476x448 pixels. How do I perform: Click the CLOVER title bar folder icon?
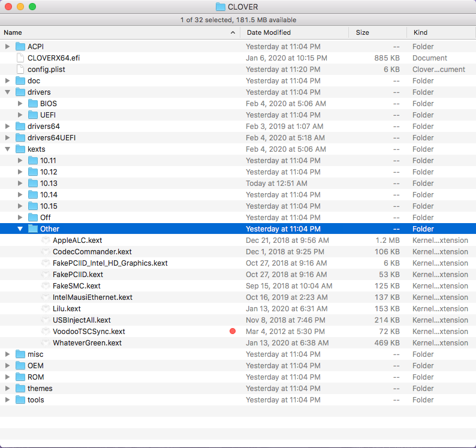[x=221, y=7]
